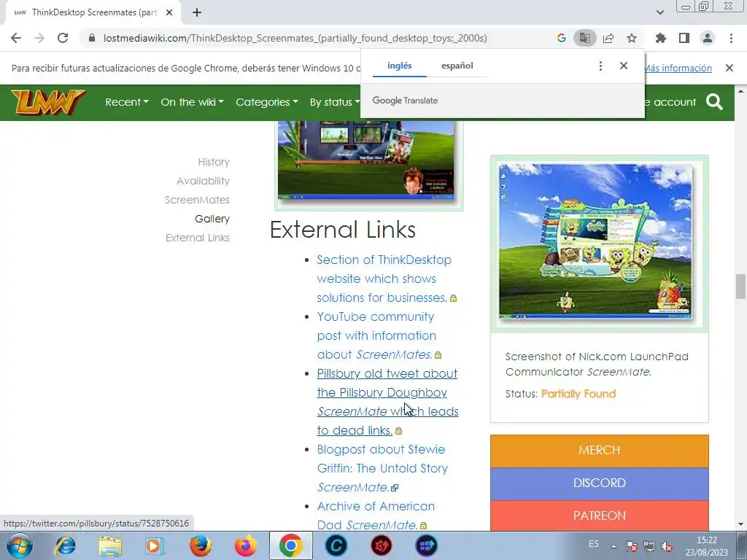The image size is (747, 560).
Task: Click the forward navigation arrow
Action: pyautogui.click(x=39, y=38)
